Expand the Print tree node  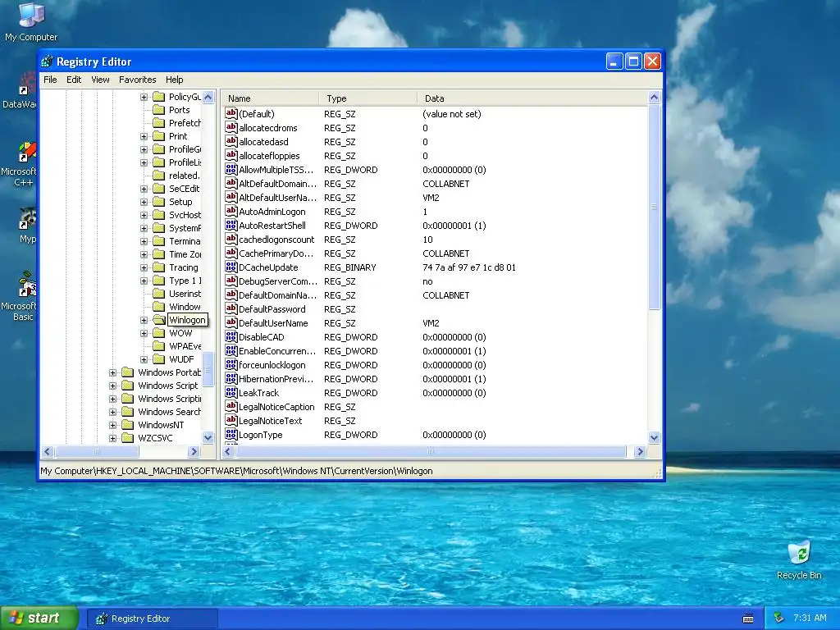point(144,136)
